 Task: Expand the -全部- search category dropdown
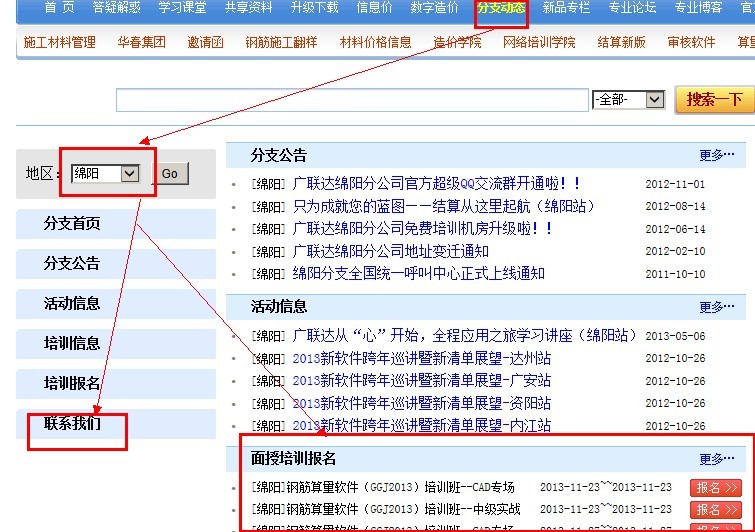[628, 100]
